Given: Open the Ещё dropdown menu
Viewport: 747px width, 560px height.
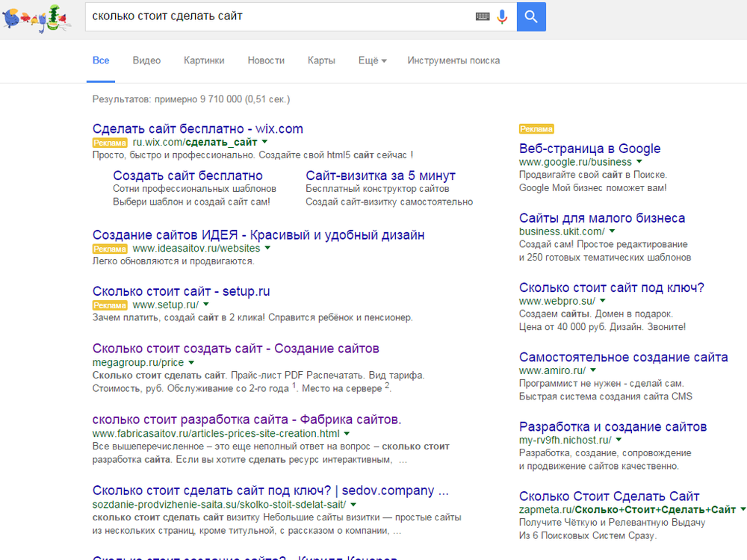Looking at the screenshot, I should (x=373, y=60).
